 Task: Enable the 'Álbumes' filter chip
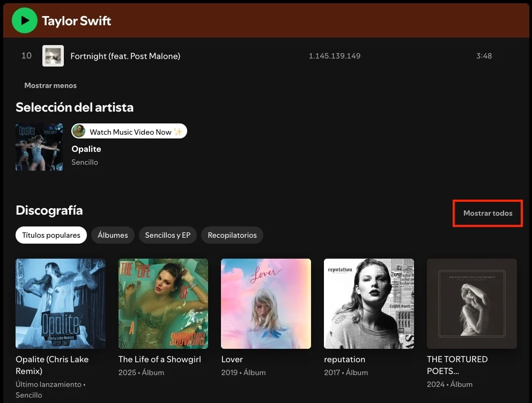(113, 235)
